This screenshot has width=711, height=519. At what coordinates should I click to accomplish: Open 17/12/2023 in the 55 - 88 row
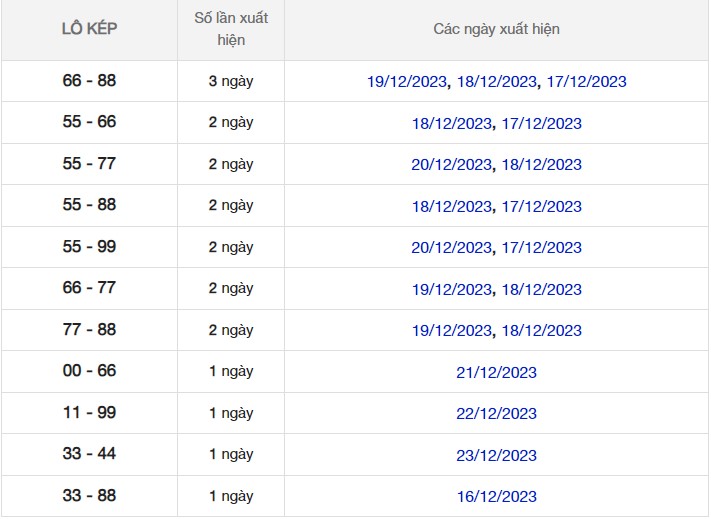(x=541, y=207)
